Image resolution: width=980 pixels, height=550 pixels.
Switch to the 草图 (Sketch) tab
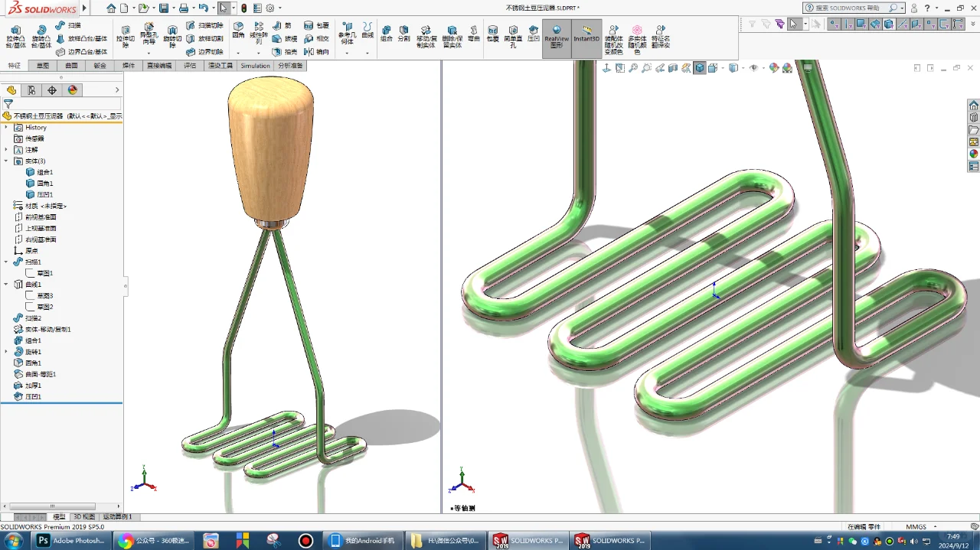43,66
